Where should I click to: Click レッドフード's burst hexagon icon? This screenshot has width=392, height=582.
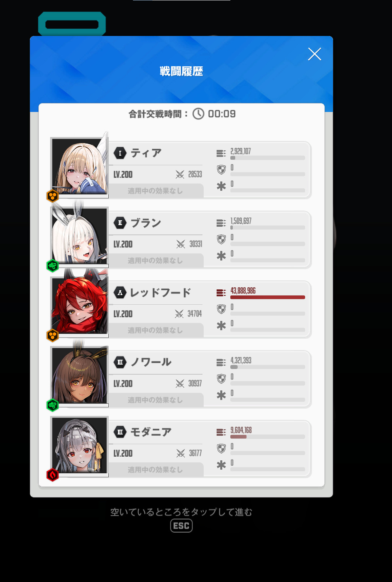(120, 293)
